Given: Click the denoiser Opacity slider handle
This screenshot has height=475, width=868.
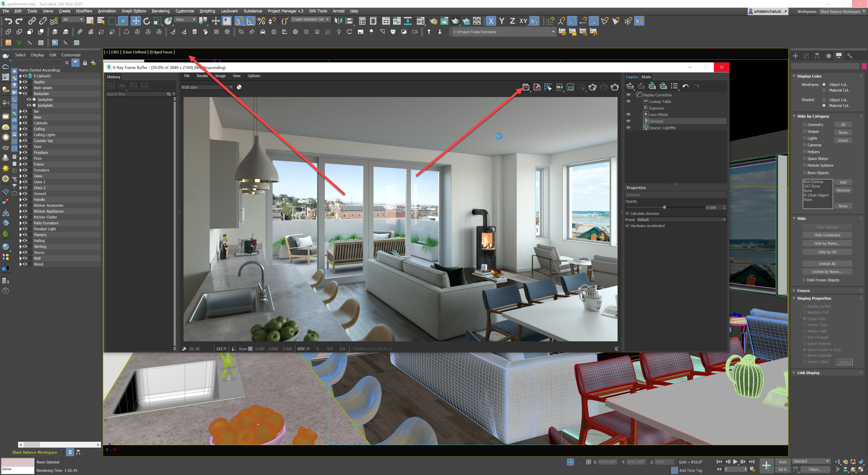Looking at the screenshot, I should (x=664, y=207).
